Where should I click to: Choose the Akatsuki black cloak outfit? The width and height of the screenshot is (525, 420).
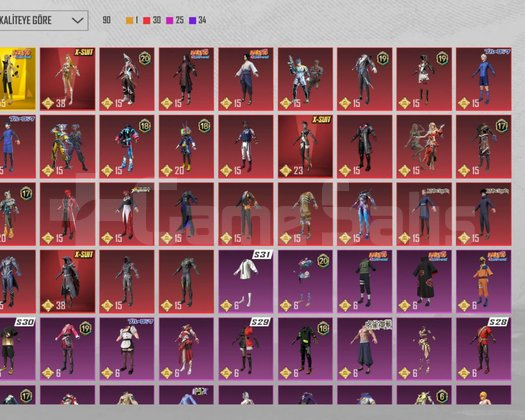tap(424, 281)
